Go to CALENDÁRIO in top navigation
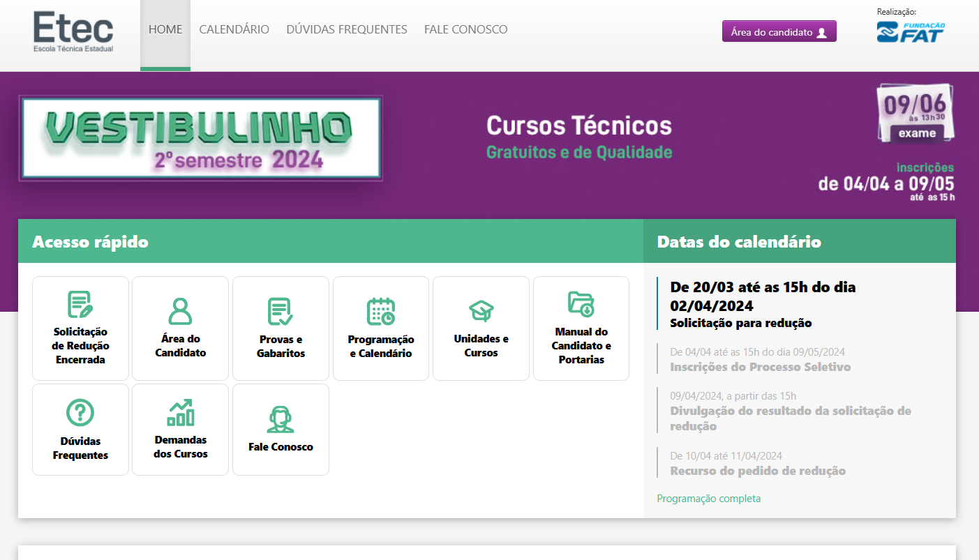 coord(234,30)
